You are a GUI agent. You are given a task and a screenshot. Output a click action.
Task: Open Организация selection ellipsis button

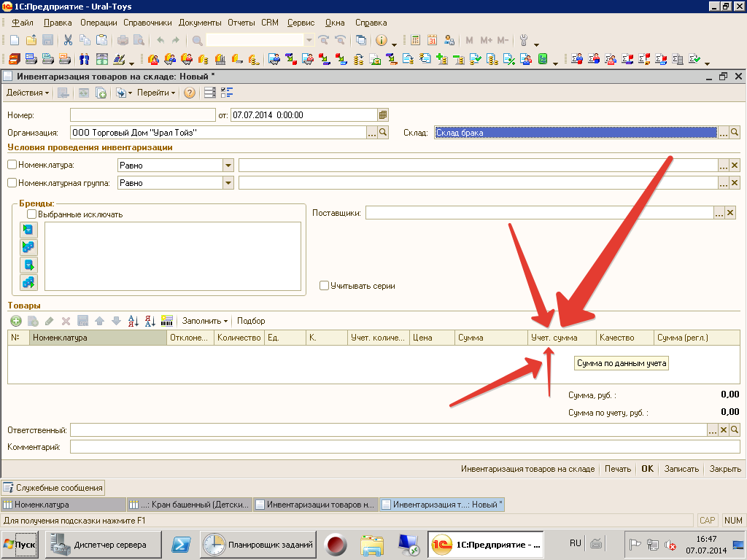coord(371,133)
